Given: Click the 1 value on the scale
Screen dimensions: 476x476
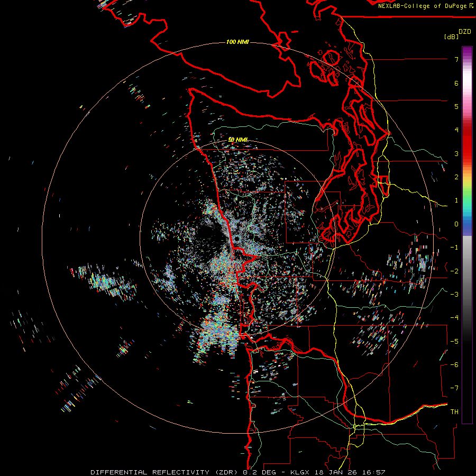Looking at the screenshot, I should tap(456, 200).
